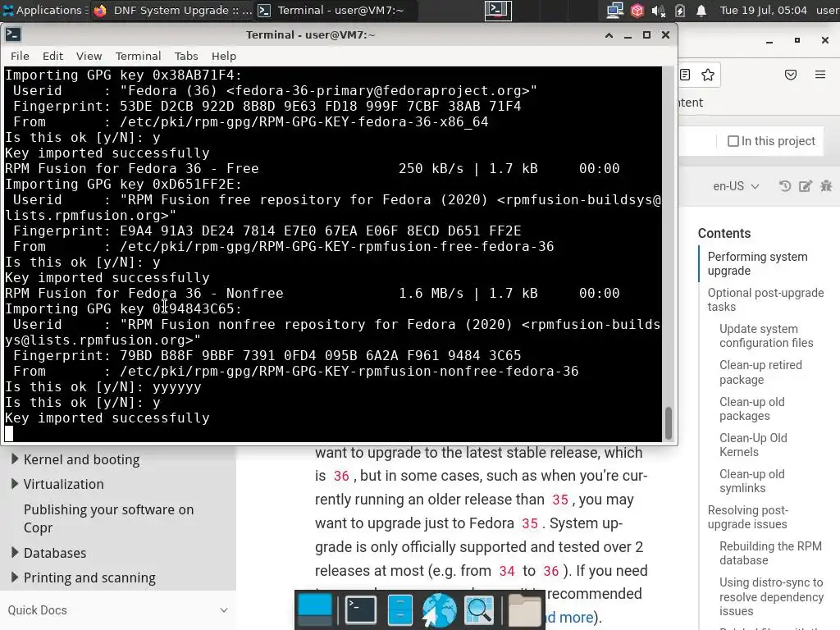Click the terminal window menu icon in the title bar
Viewport: 840px width, 630px height.
point(13,34)
